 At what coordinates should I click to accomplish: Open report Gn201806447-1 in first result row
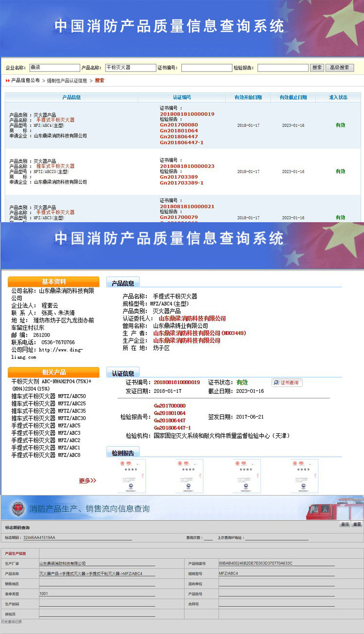(182, 142)
